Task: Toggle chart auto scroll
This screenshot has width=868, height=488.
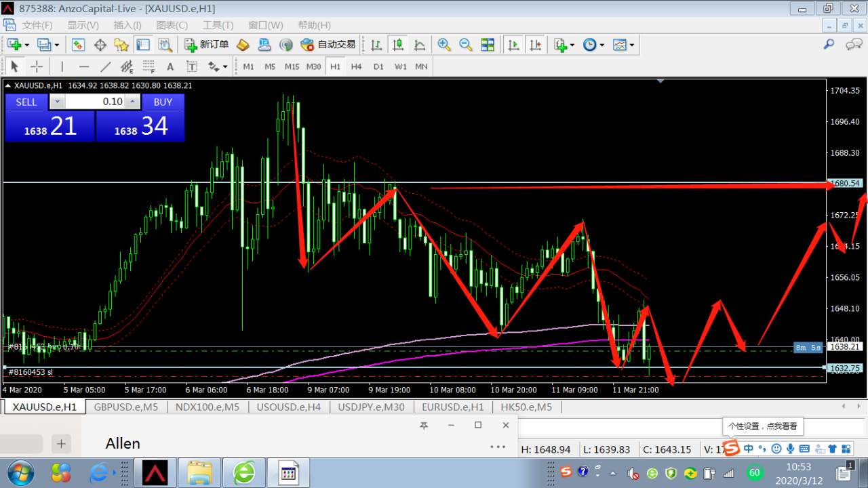Action: click(x=513, y=45)
